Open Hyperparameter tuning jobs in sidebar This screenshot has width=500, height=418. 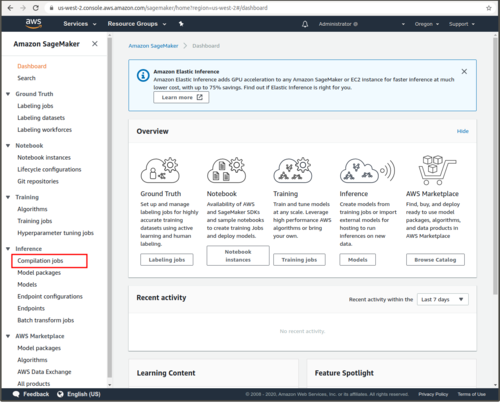click(x=55, y=233)
